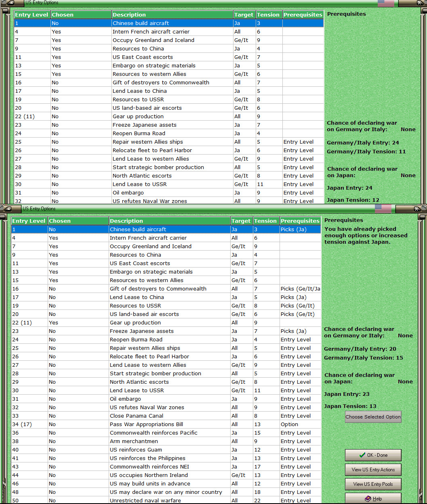
Task: Select 'Gear up production' in lower window
Action: (166, 322)
